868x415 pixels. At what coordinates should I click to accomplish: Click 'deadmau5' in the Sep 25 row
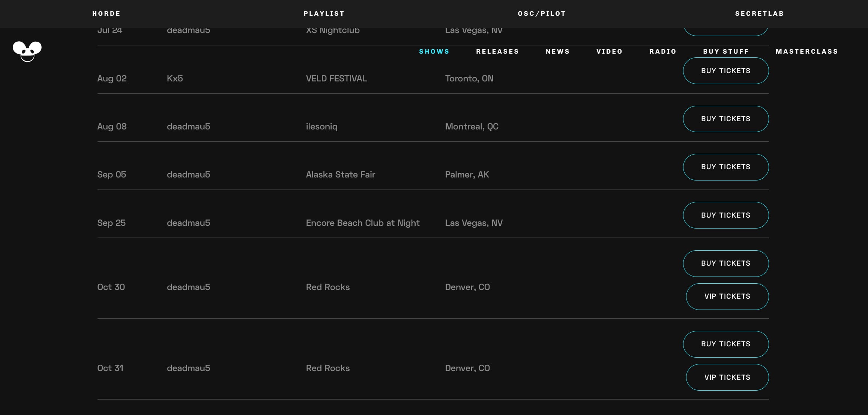coord(188,223)
